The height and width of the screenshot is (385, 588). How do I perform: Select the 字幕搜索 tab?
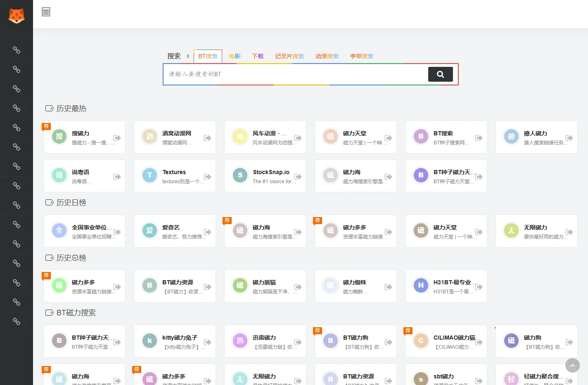362,56
